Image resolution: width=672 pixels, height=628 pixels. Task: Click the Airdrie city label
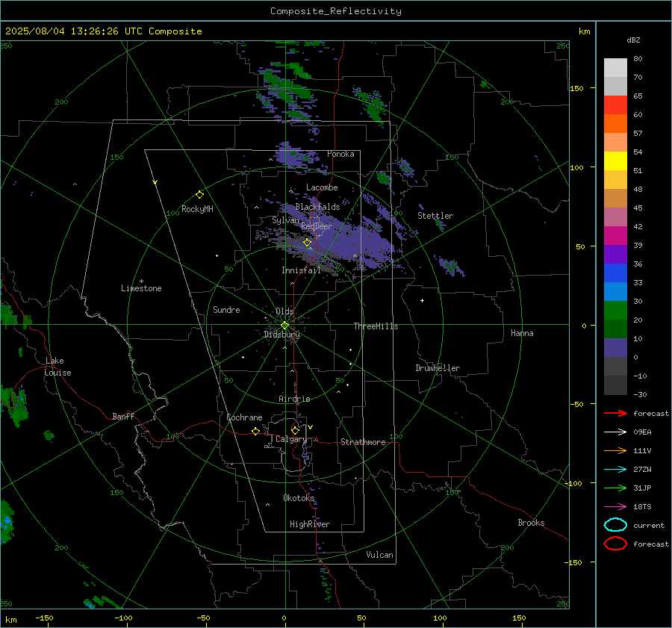(x=294, y=399)
